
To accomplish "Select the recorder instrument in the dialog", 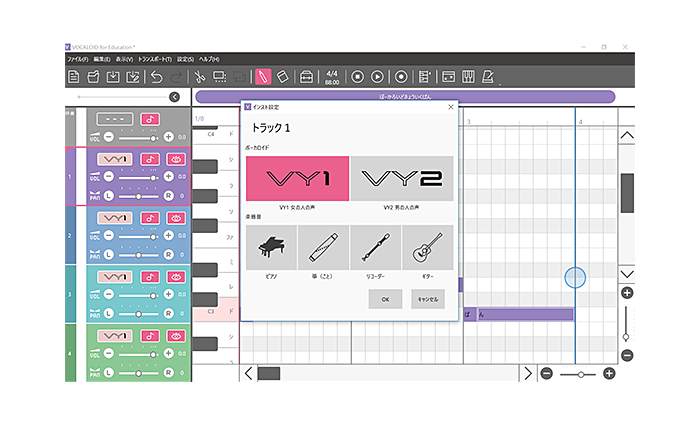I will pyautogui.click(x=375, y=247).
